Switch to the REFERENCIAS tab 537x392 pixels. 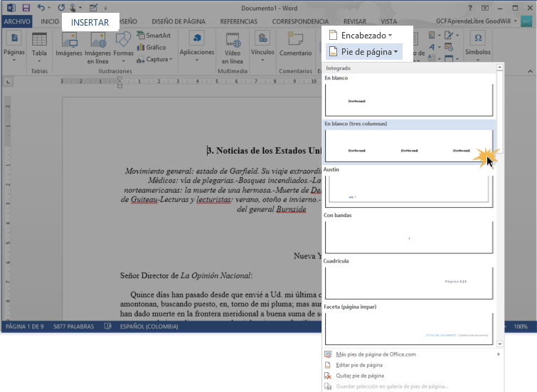tap(239, 22)
